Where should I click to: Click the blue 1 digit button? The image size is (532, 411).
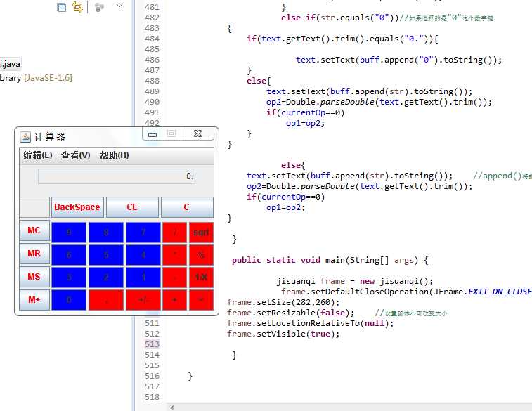[143, 278]
